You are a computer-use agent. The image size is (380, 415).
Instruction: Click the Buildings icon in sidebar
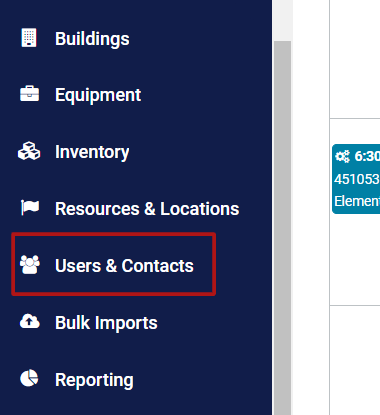[x=29, y=38]
